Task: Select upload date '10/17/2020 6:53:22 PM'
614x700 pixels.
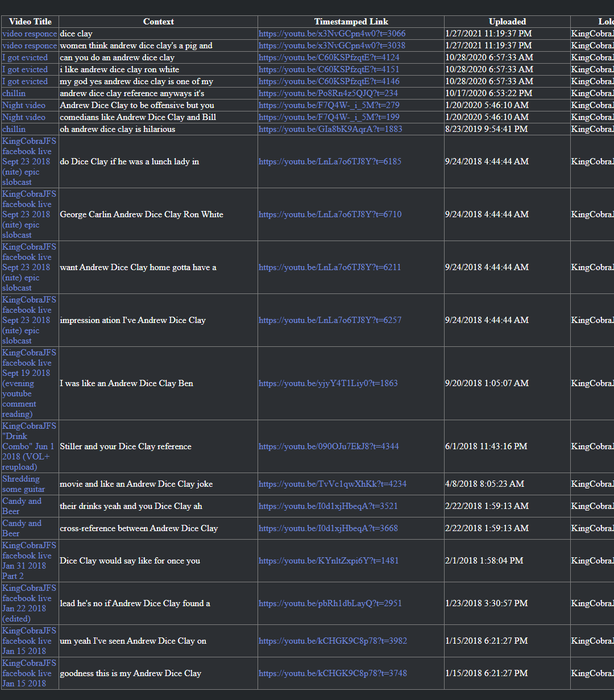Action: pyautogui.click(x=489, y=93)
